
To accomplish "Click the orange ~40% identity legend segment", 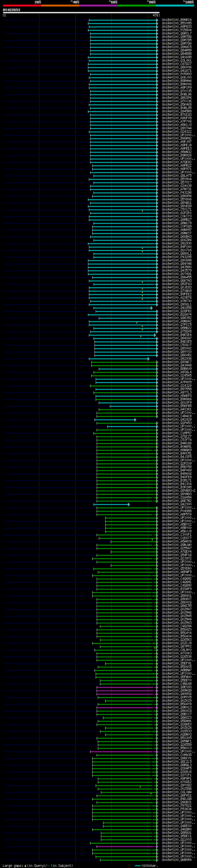I will 60,6.
